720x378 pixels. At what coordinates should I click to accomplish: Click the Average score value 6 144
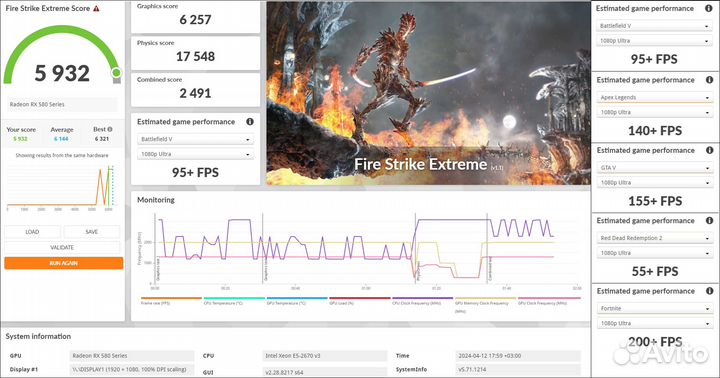pos(61,139)
